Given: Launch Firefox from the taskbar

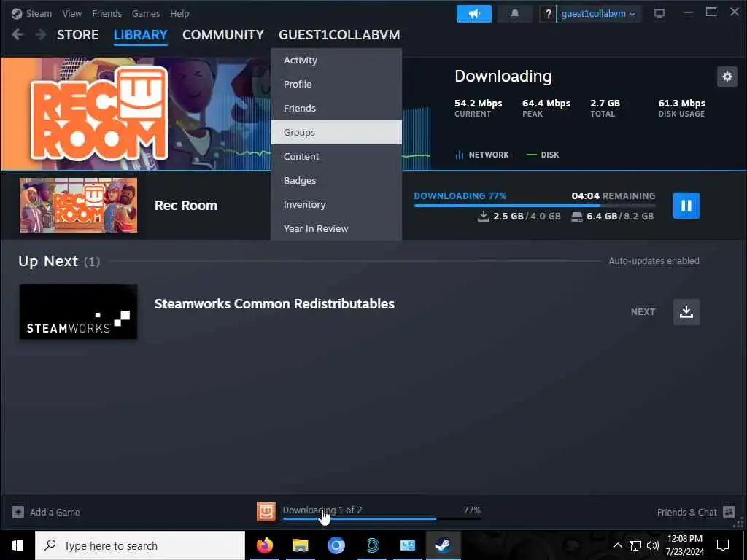Looking at the screenshot, I should coord(264,545).
